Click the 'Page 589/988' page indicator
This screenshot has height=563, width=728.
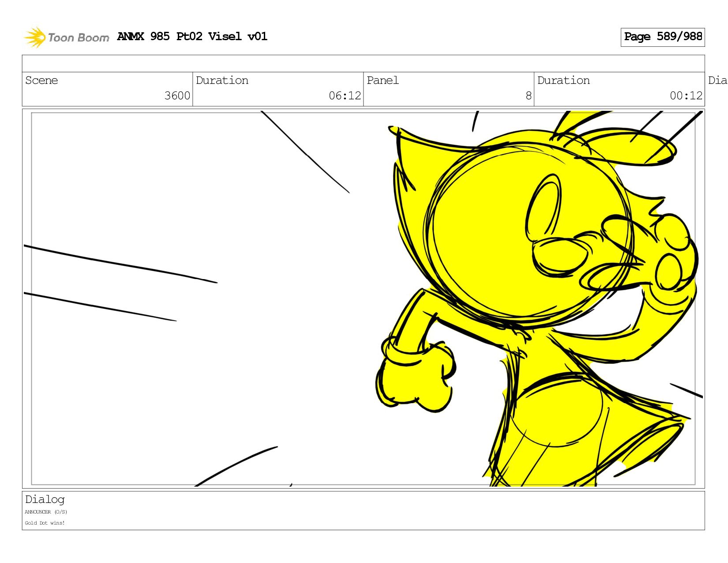click(663, 37)
